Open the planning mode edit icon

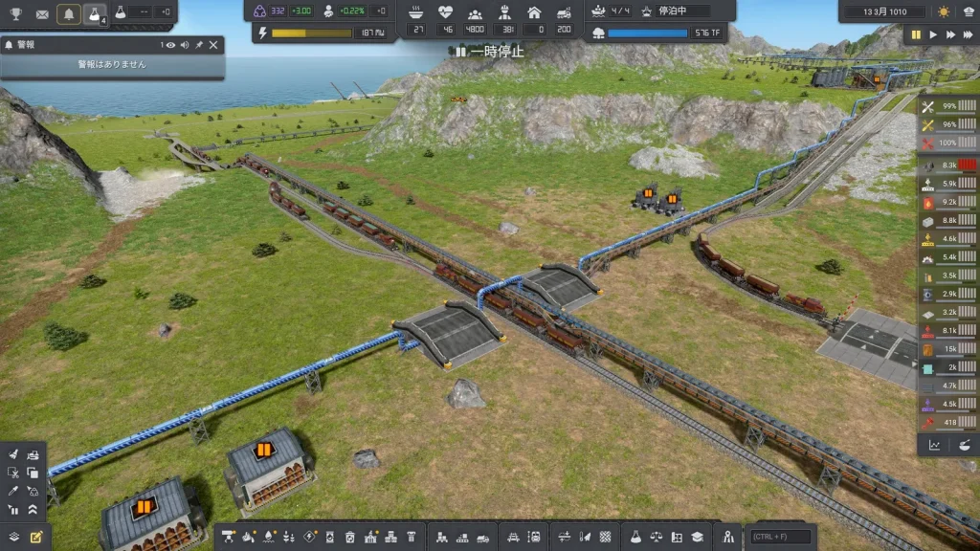[36, 537]
